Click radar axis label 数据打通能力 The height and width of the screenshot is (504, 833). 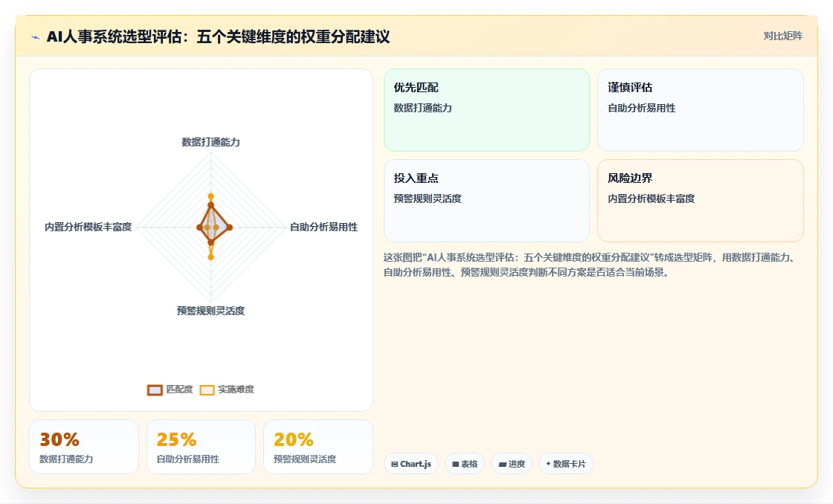[x=211, y=142]
